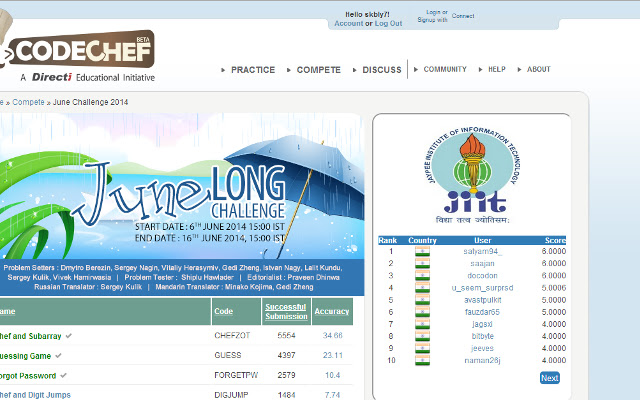Click the arrow before PRACTICE
The height and width of the screenshot is (400, 640).
[x=223, y=70]
